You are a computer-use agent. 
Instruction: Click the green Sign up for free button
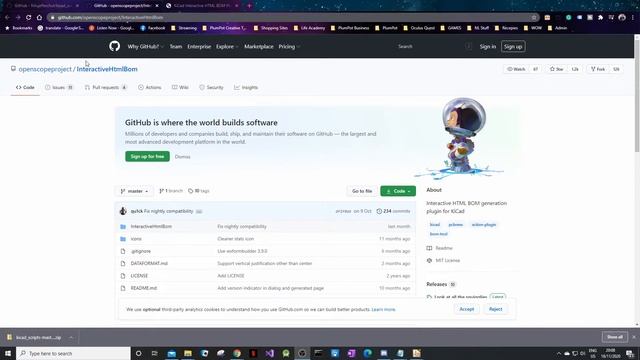(x=147, y=156)
